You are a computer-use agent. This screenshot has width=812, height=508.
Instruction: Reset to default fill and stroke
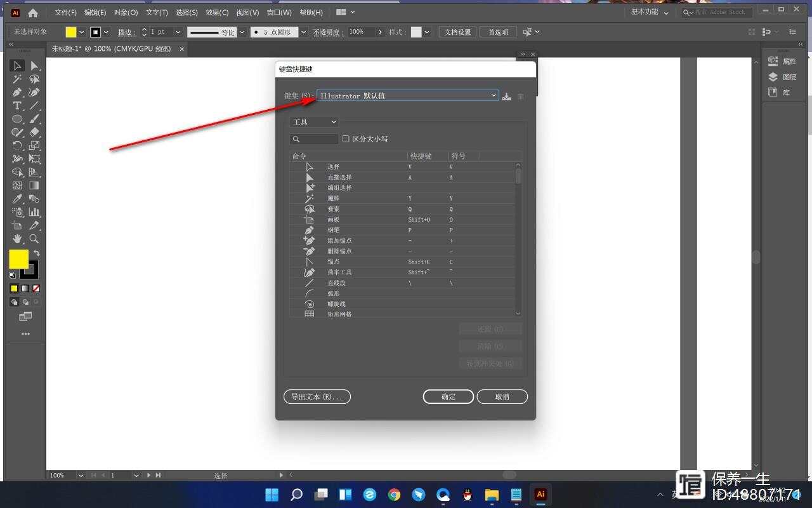pos(12,276)
